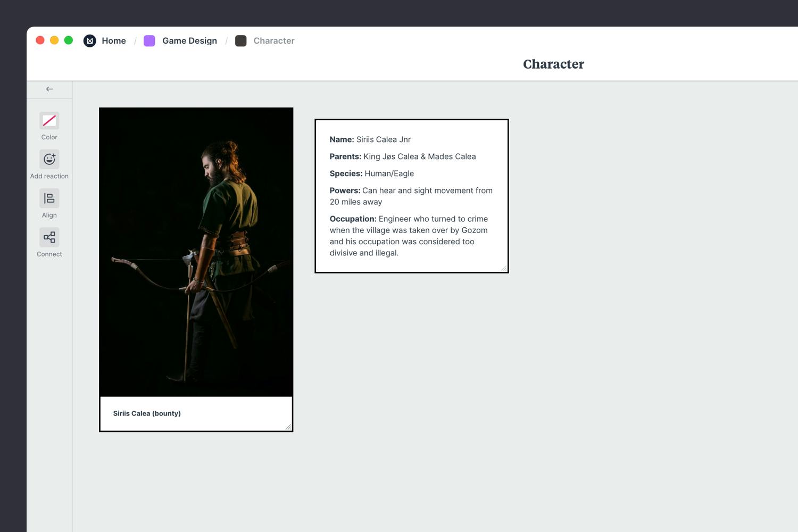
Task: Select the Character breadcrumb entry
Action: click(x=274, y=40)
